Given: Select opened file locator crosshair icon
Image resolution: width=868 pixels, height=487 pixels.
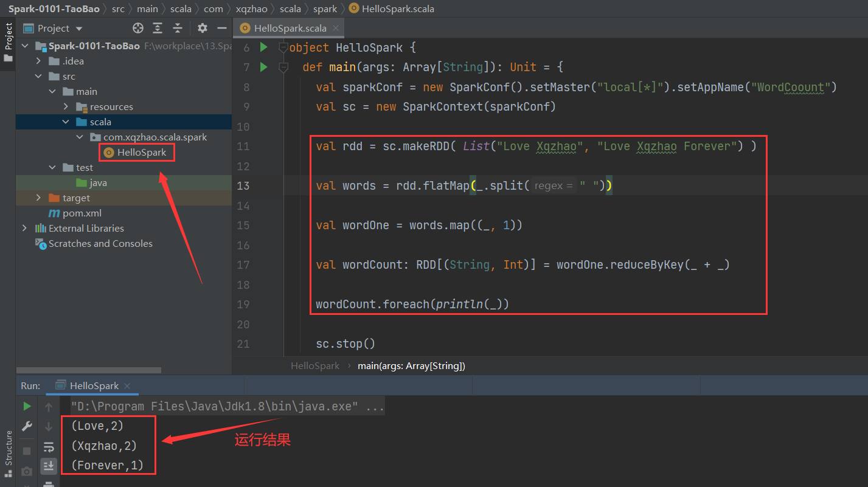Looking at the screenshot, I should pos(138,28).
